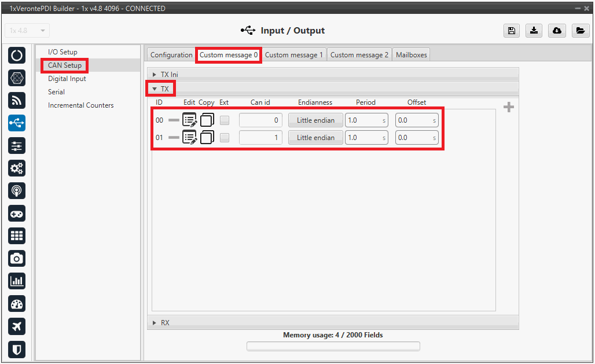Toggle Little endian for message 00
Image resolution: width=595 pixels, height=364 pixels.
[315, 120]
